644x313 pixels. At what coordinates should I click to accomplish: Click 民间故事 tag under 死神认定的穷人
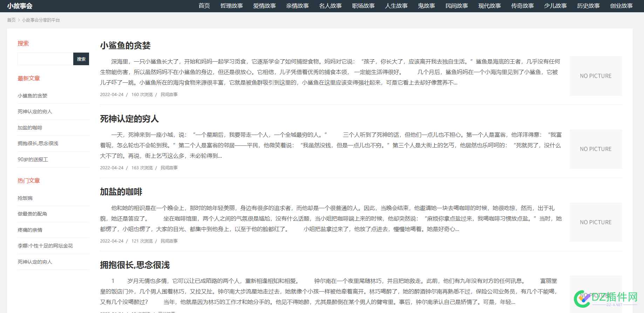coord(169,168)
